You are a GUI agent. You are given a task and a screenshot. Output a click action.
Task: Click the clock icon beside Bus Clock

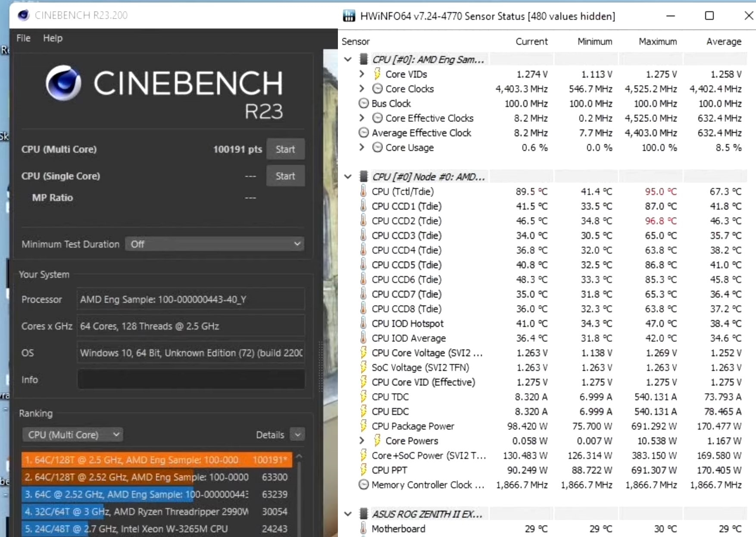363,104
